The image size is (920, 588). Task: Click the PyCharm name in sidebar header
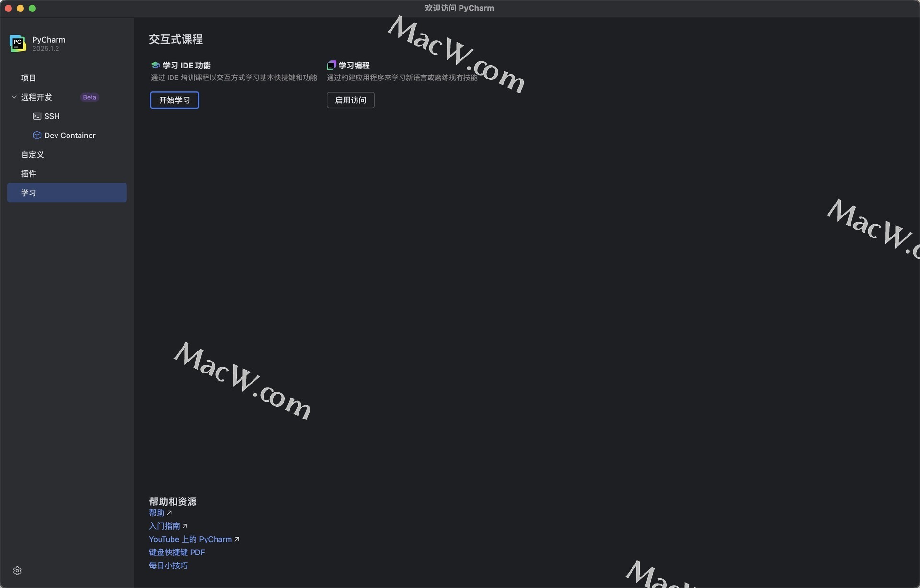49,40
